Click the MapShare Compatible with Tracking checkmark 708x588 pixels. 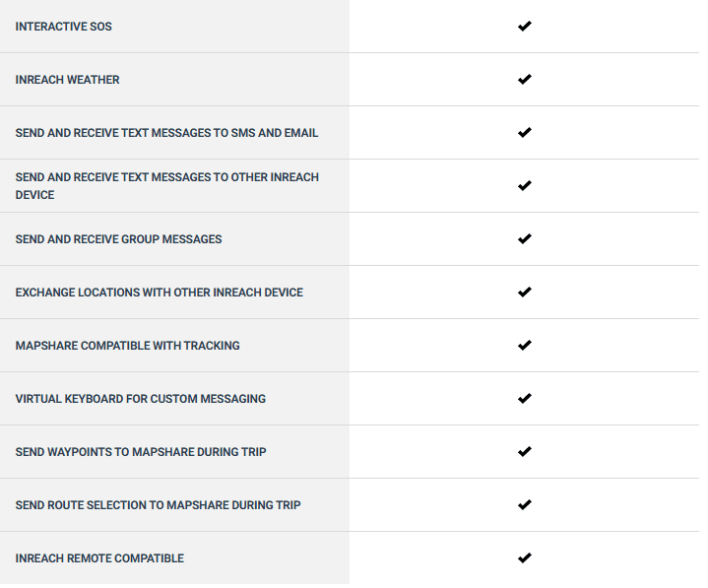(524, 346)
